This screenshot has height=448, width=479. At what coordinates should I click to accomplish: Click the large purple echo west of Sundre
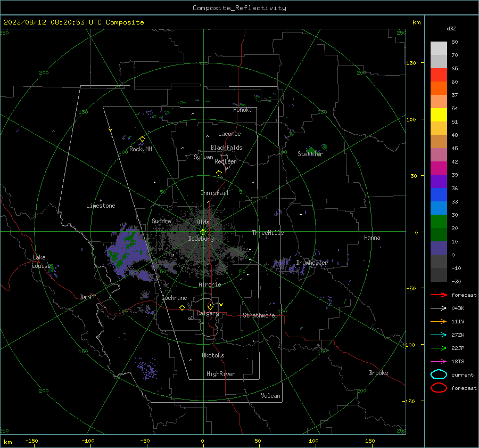(x=129, y=251)
